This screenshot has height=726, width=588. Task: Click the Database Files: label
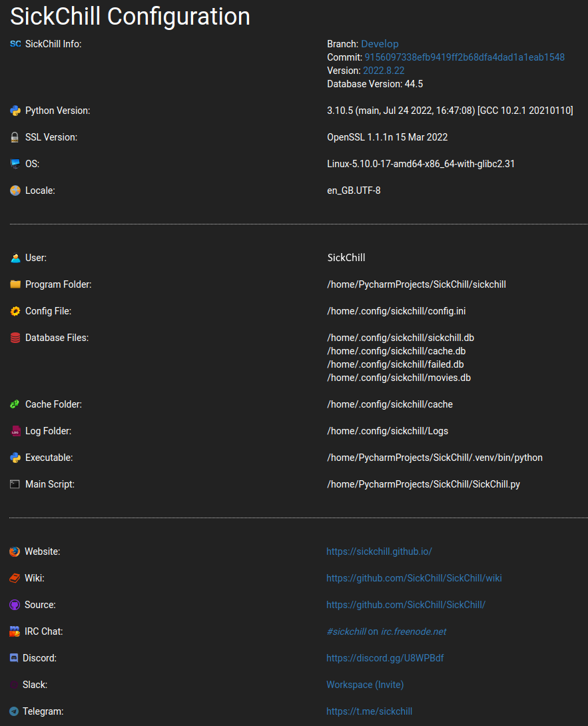57,338
